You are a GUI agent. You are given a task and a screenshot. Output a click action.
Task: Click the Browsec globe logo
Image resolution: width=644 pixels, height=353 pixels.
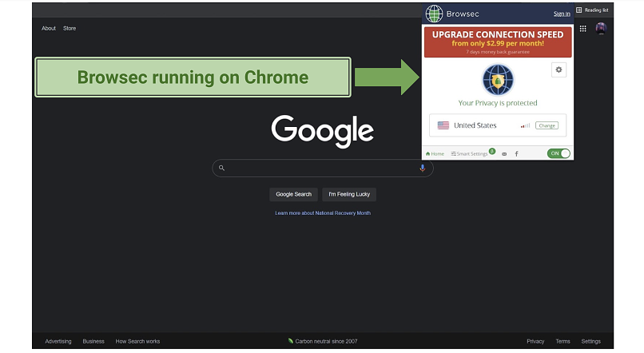[434, 14]
